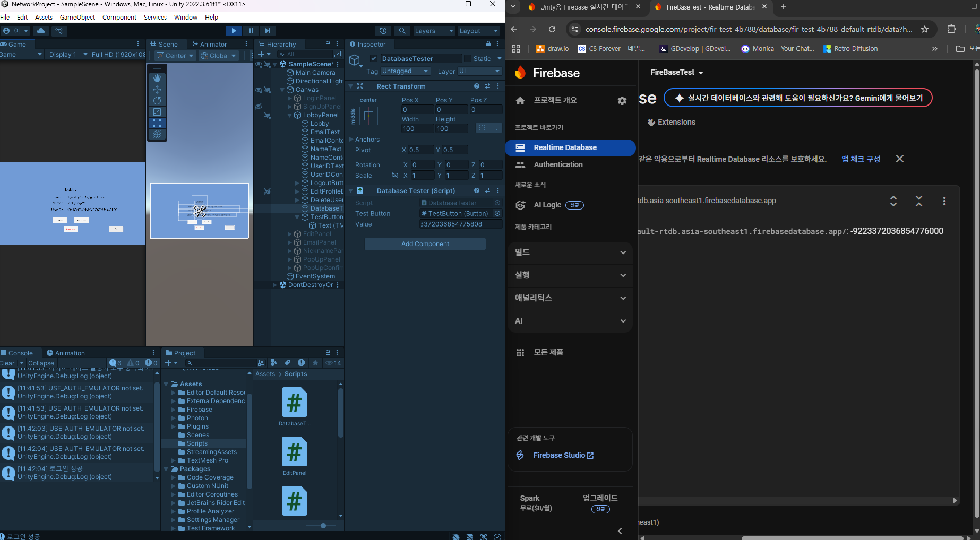
Task: Toggle error messages in Console
Action: coord(152,363)
